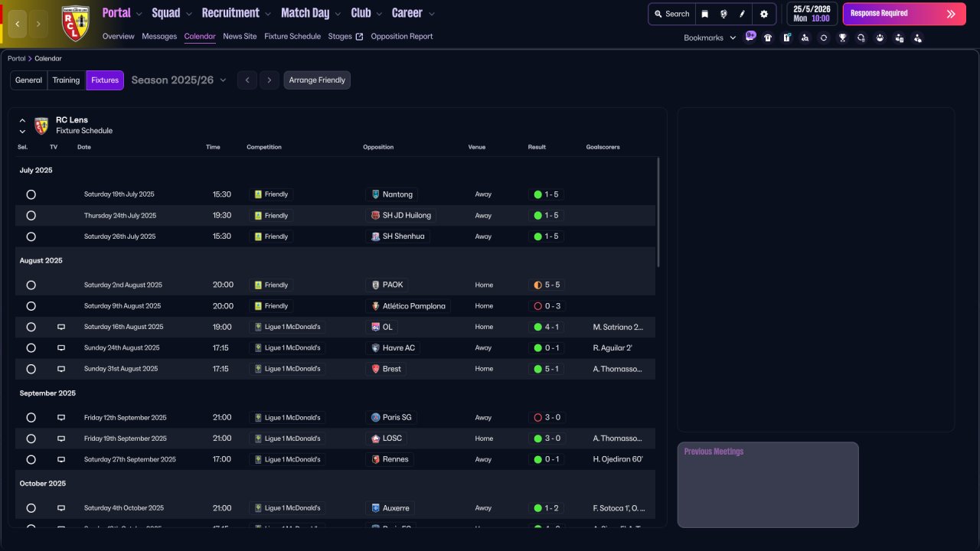
Task: Select radio button for Nantong friendly
Action: tap(31, 194)
